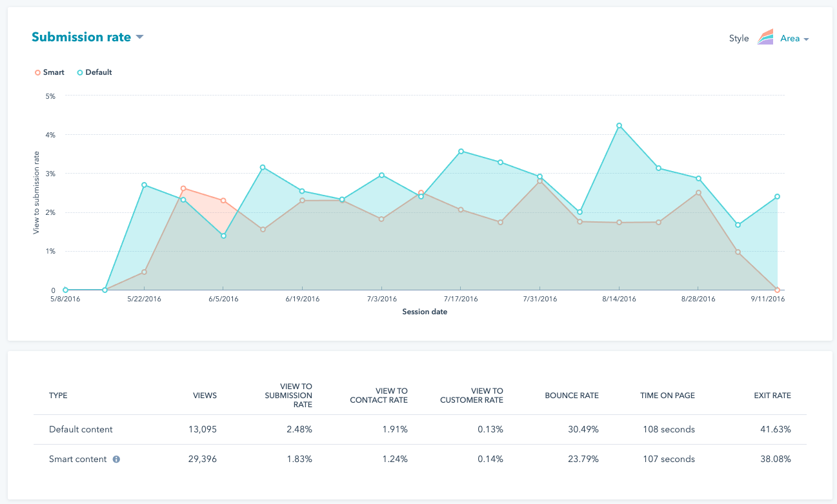Image resolution: width=837 pixels, height=504 pixels.
Task: Sort by Time on Page column header
Action: click(x=667, y=396)
